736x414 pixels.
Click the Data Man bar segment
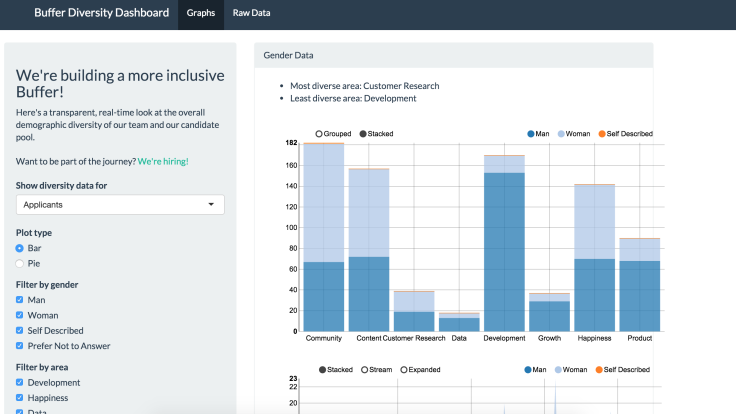point(460,325)
